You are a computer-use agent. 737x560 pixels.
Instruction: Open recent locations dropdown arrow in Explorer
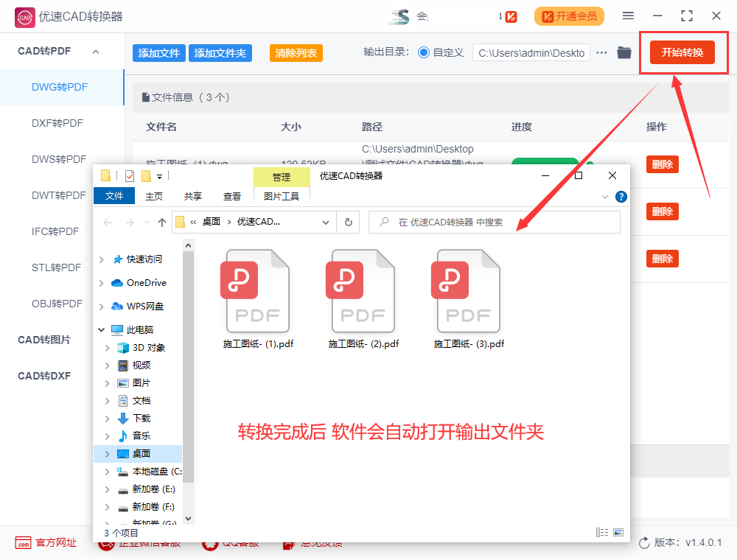pyautogui.click(x=147, y=223)
